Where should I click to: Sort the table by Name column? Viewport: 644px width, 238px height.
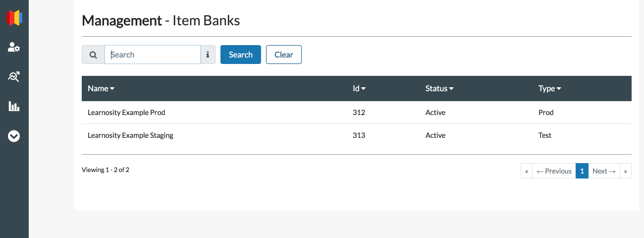click(101, 89)
